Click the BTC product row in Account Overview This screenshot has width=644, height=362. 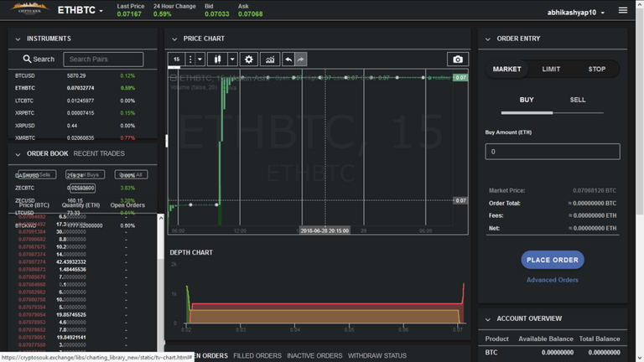(x=553, y=352)
